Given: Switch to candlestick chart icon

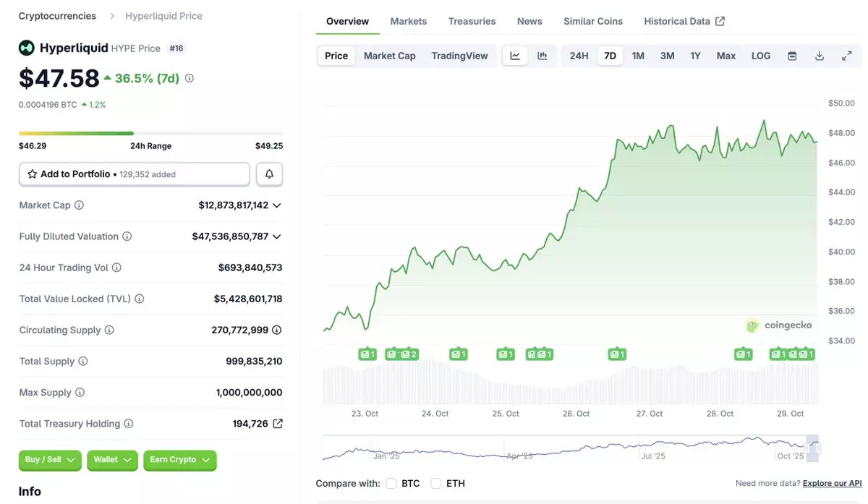Looking at the screenshot, I should coord(542,56).
